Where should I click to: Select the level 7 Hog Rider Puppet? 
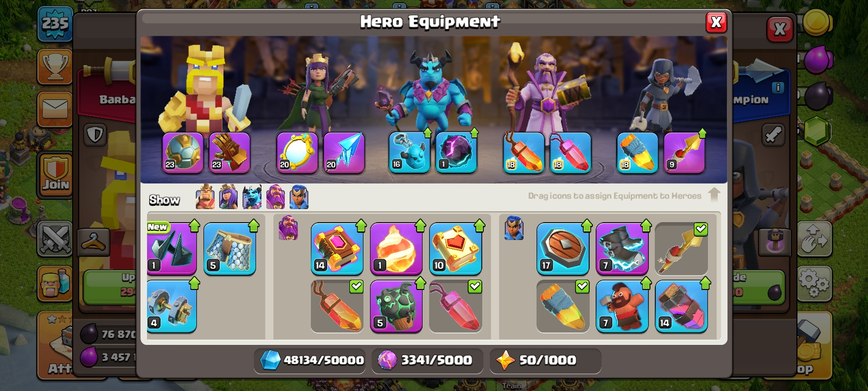[622, 306]
